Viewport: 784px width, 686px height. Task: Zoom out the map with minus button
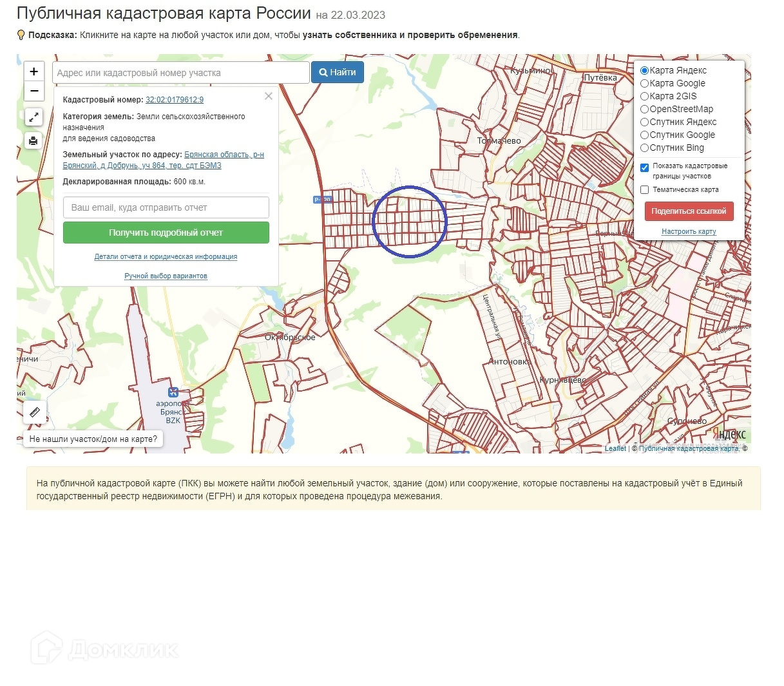pos(34,91)
